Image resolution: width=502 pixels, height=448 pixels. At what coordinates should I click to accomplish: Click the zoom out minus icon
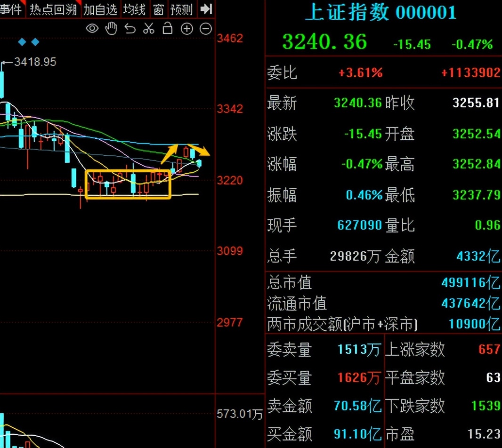coord(205,29)
